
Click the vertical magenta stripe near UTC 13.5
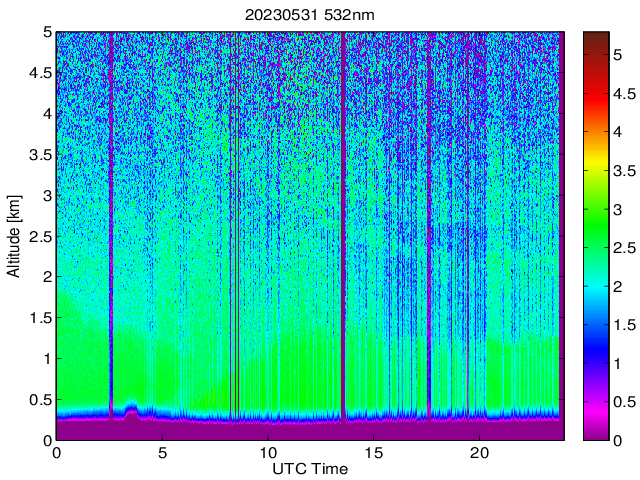pyautogui.click(x=343, y=200)
